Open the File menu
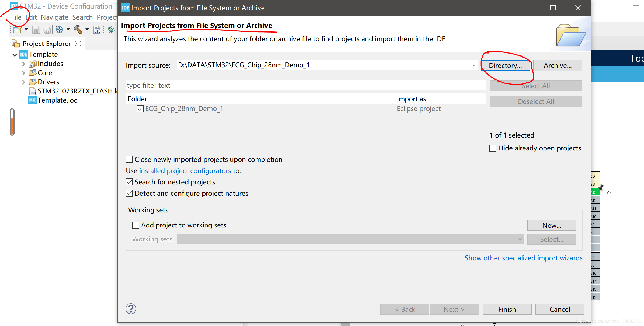This screenshot has height=326, width=644. 16,17
